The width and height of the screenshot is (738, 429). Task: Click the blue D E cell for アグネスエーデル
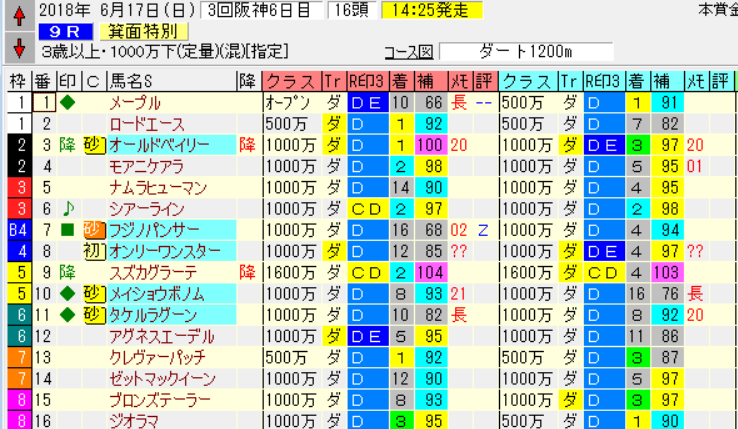(x=368, y=336)
